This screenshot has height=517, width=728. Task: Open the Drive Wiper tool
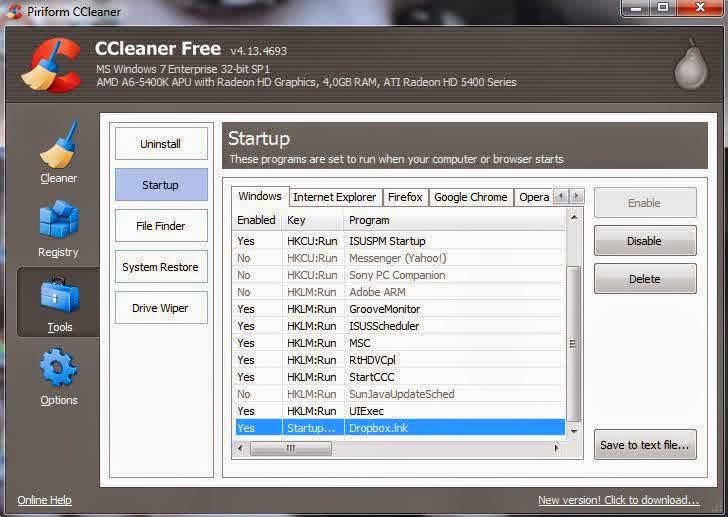161,308
